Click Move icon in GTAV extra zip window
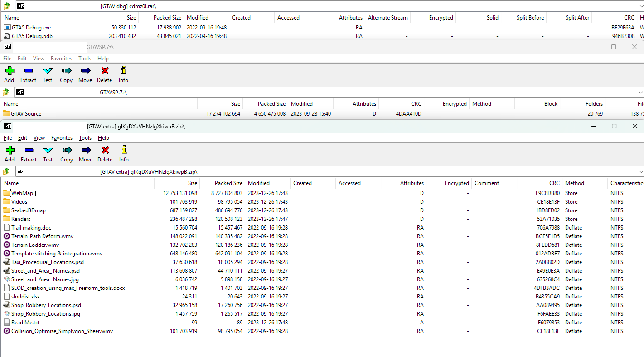Screen dimensions: 644x357 [86, 150]
